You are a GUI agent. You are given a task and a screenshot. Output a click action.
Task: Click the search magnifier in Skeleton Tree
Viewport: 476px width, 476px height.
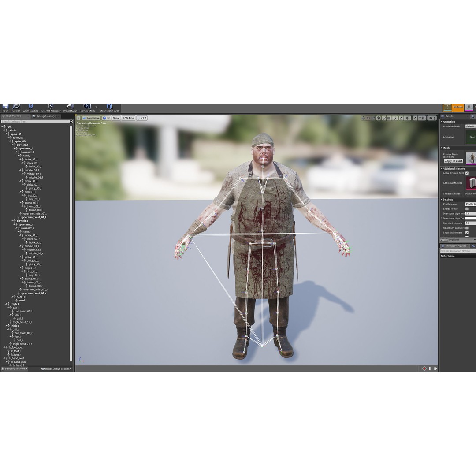coord(71,122)
